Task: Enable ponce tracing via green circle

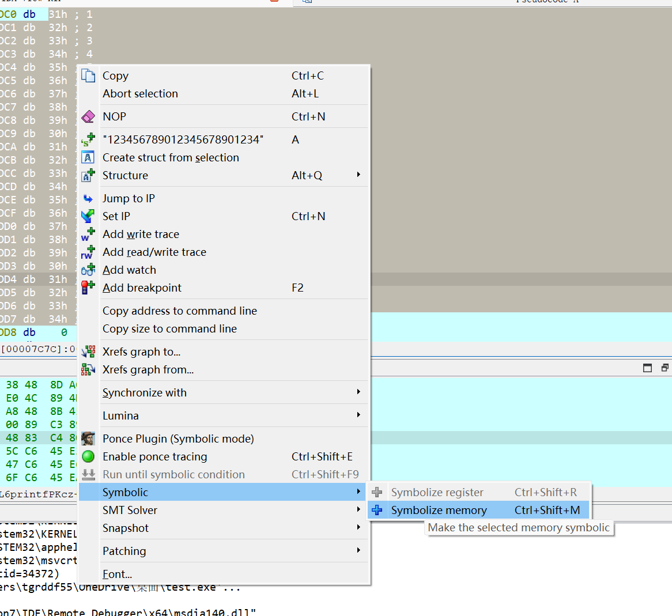Action: pos(88,456)
